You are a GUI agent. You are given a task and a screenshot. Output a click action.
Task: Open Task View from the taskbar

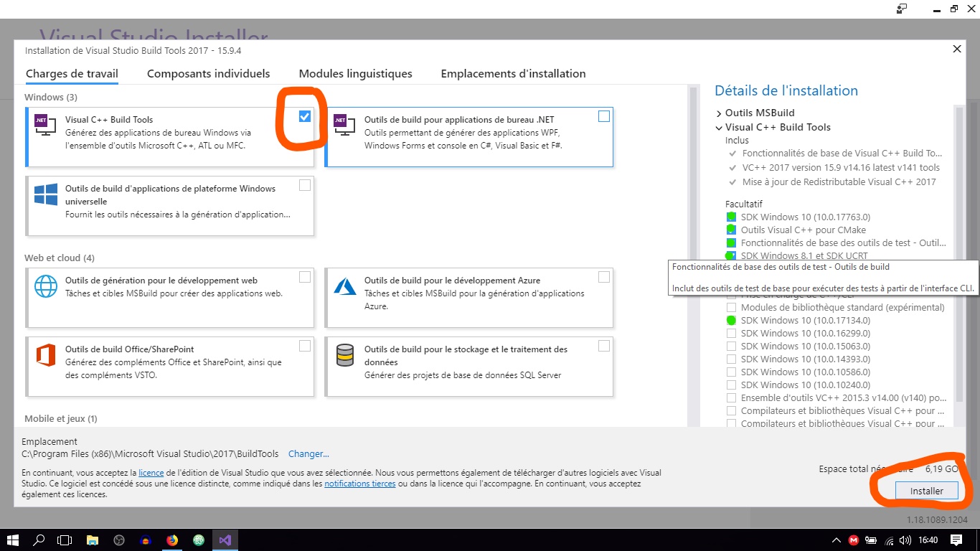tap(65, 540)
